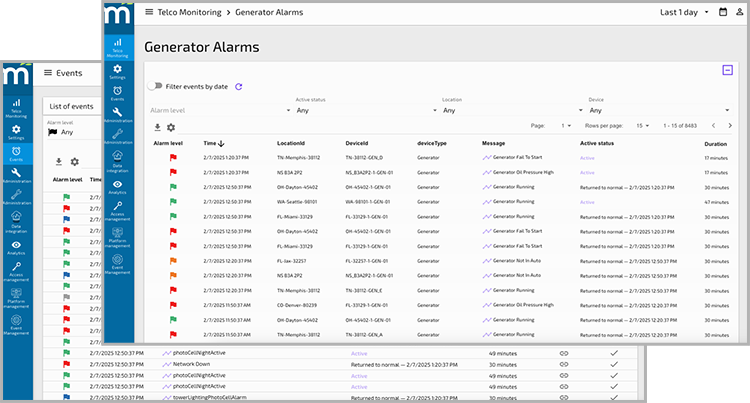Open Rows per page dropdown
This screenshot has height=403, width=750.
[x=642, y=126]
